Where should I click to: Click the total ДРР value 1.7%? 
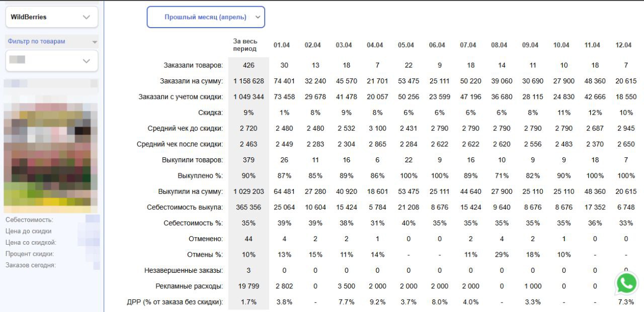(x=249, y=302)
